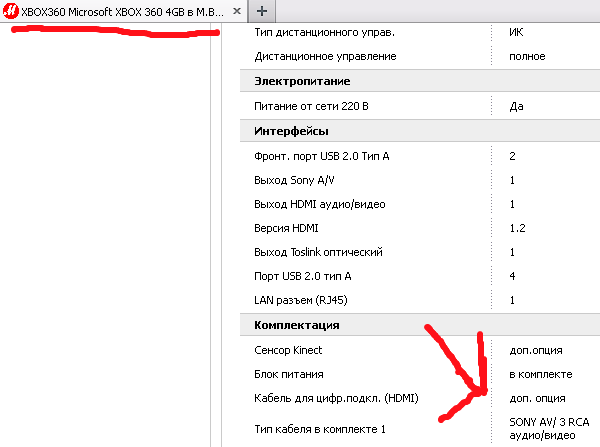Click the Выход Sony A/V label
600x447 pixels.
(300, 180)
